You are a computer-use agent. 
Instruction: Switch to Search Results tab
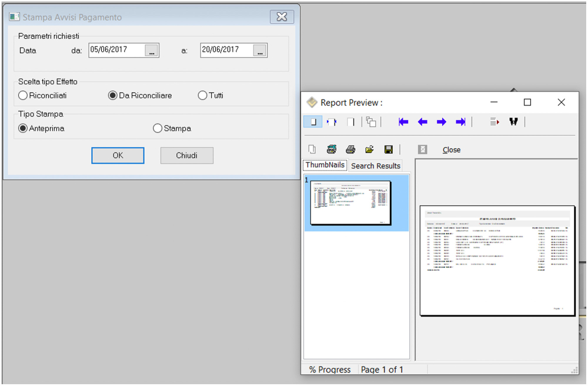click(x=376, y=166)
